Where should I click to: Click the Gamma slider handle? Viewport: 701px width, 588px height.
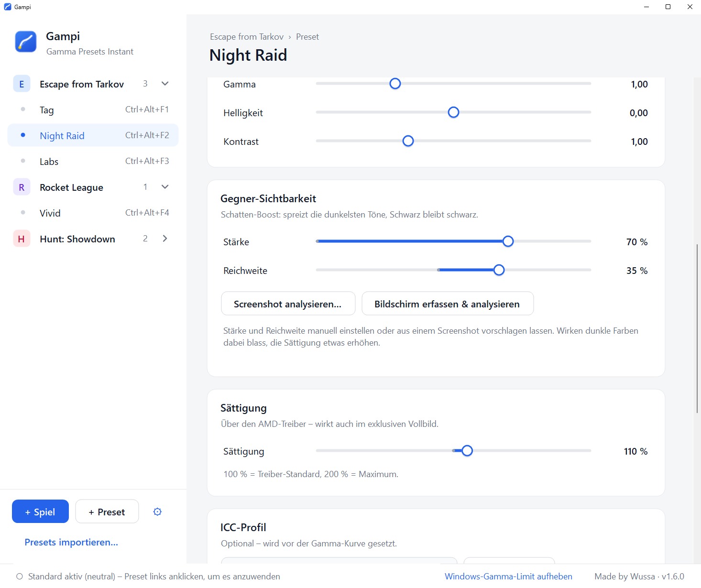pyautogui.click(x=395, y=84)
